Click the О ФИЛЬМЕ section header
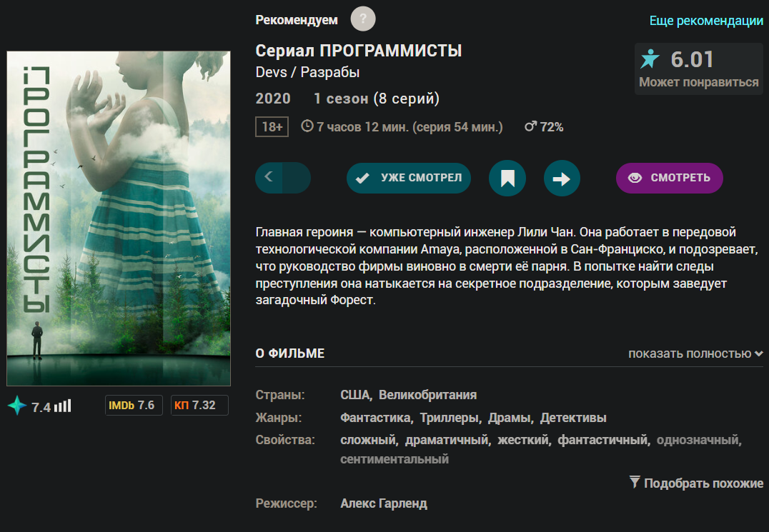 click(290, 353)
